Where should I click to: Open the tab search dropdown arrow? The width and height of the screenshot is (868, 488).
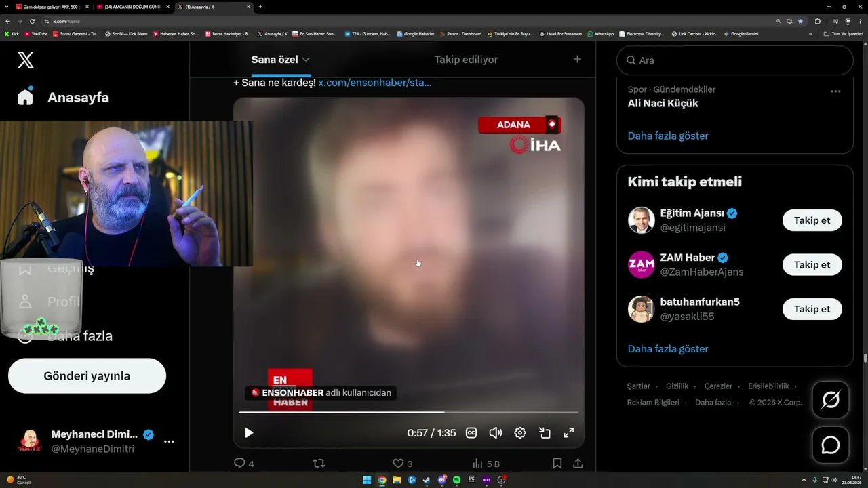7,7
